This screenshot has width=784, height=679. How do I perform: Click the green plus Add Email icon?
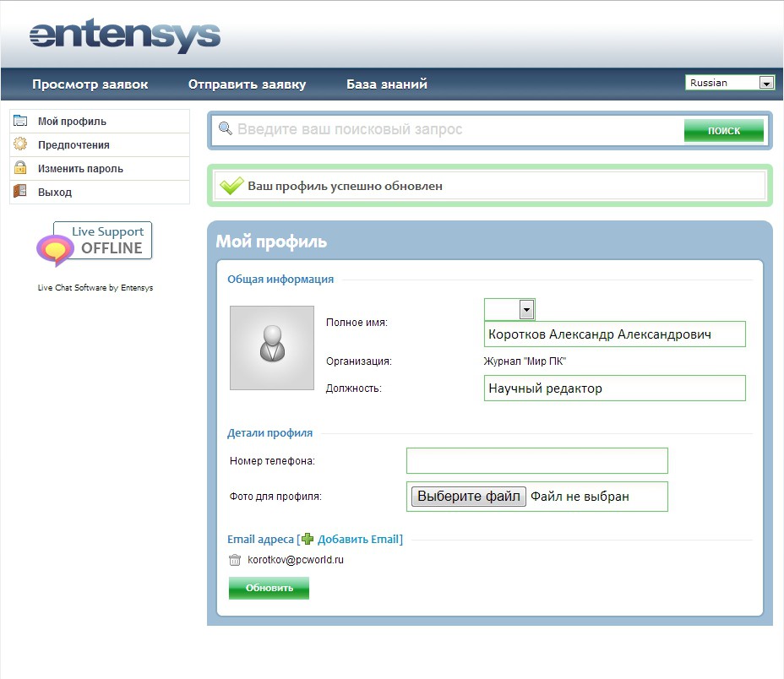[x=308, y=539]
